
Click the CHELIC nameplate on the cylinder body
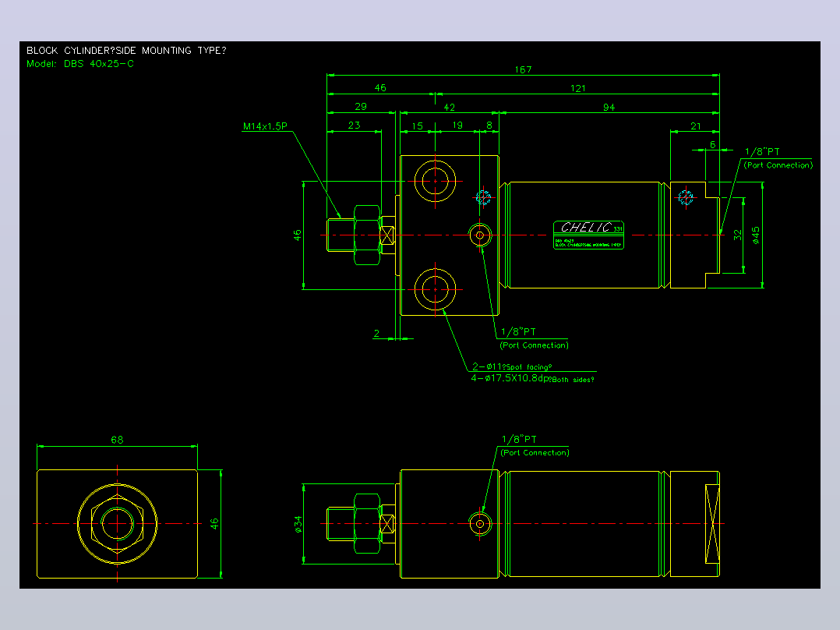coord(588,235)
